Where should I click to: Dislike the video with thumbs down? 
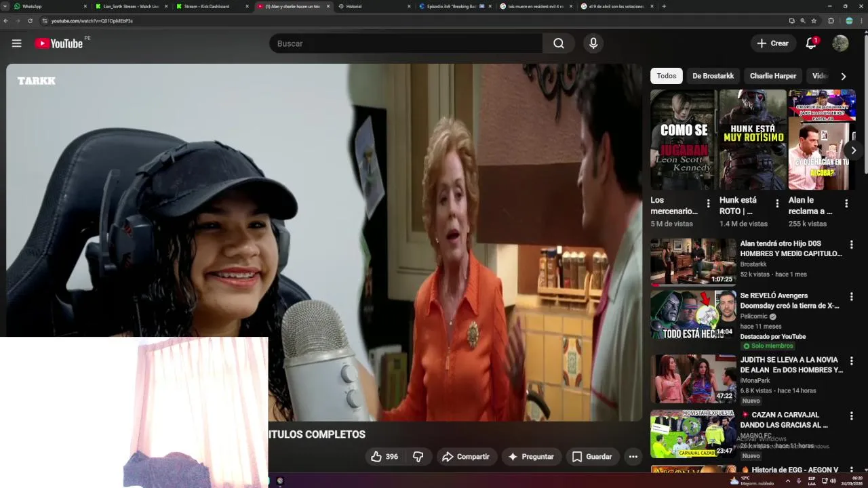[x=418, y=457]
